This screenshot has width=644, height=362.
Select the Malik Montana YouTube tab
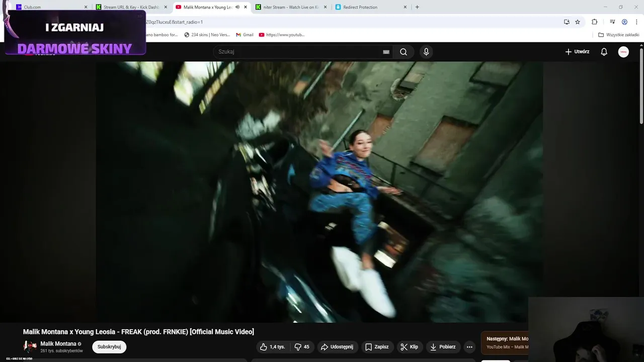click(x=207, y=7)
